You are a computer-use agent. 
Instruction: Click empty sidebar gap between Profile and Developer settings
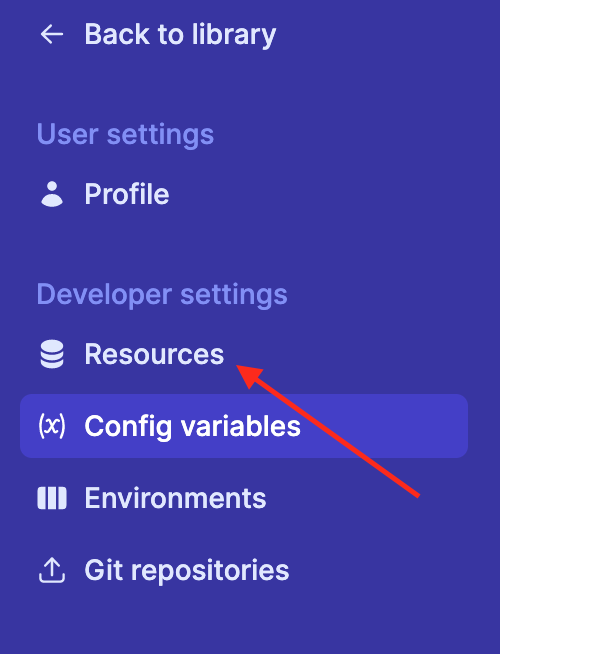tap(250, 244)
